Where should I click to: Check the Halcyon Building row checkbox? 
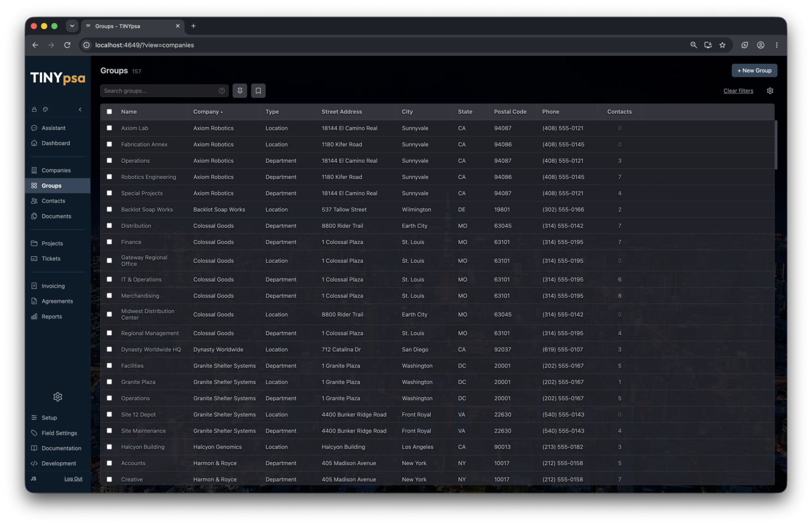point(109,447)
